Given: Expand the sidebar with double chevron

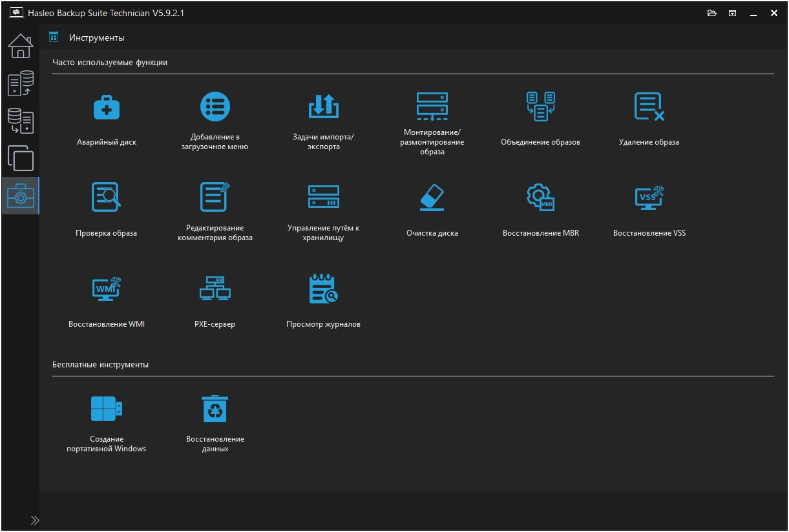Looking at the screenshot, I should tap(34, 520).
